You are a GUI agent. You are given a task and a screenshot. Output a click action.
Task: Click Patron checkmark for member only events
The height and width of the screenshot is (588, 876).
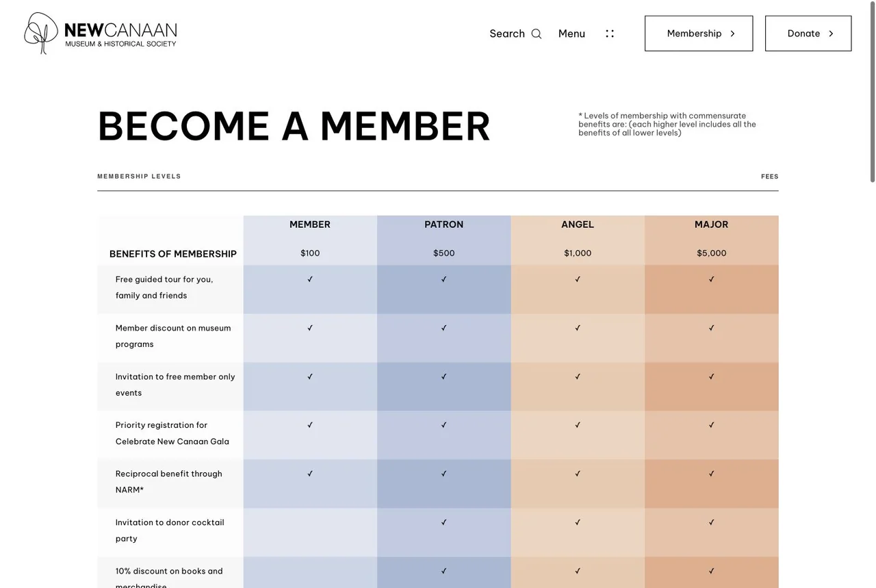444,376
